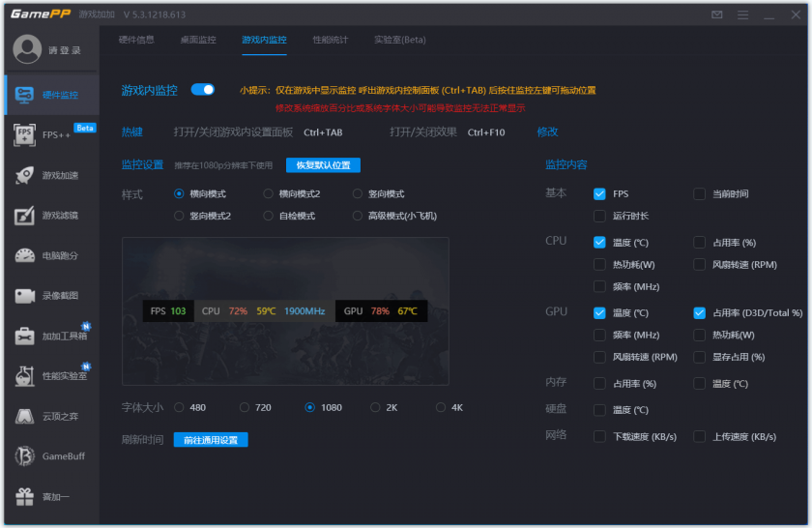This screenshot has height=528, width=812.
Task: Enable 硬盘 温度 (℃) checkbox
Action: click(599, 410)
